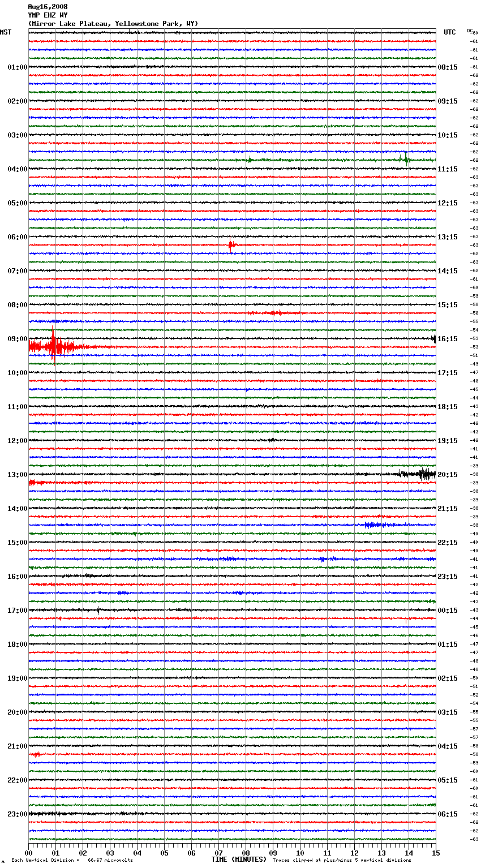
Task: Select the station code "YMP EHZ WY"
Action: (48, 15)
